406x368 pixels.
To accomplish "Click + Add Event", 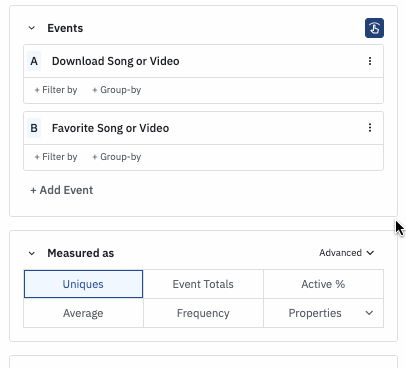I will (62, 190).
